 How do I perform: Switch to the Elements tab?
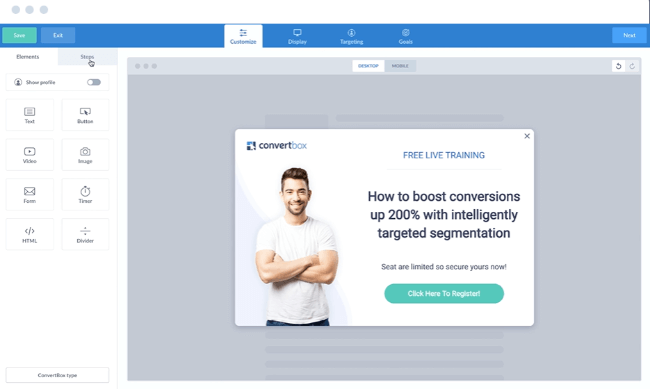click(x=28, y=57)
